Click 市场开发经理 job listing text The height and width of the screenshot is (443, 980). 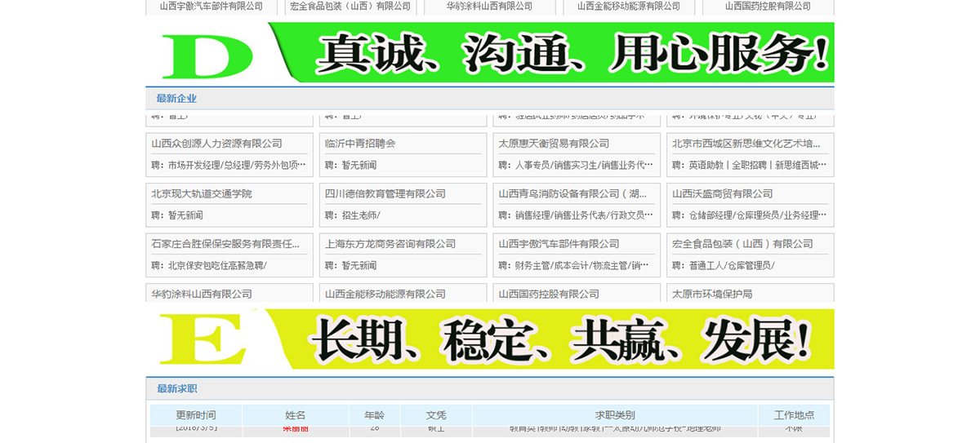[196, 165]
